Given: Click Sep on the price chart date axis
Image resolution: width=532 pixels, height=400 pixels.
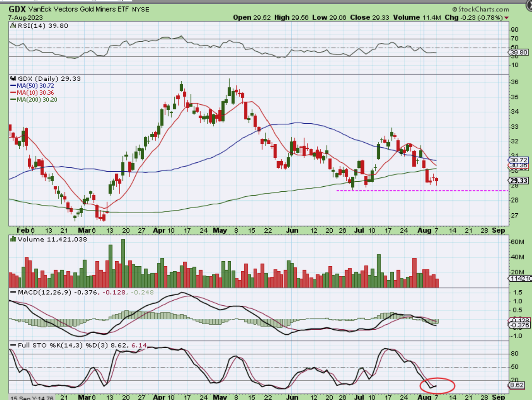Looking at the screenshot, I should pos(498,230).
